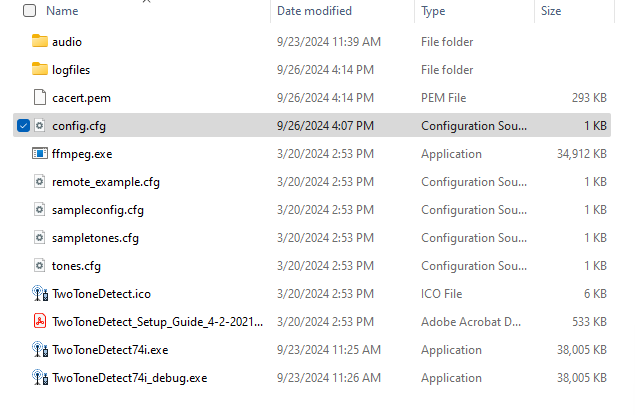
Task: Click the TwoToneDetect74i.exe antenna icon
Action: [40, 349]
